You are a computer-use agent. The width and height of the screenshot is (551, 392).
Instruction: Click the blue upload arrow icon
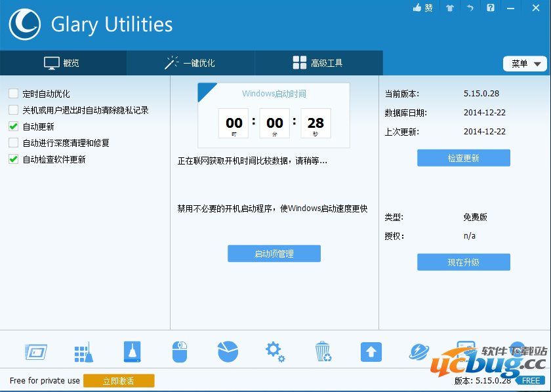click(371, 352)
